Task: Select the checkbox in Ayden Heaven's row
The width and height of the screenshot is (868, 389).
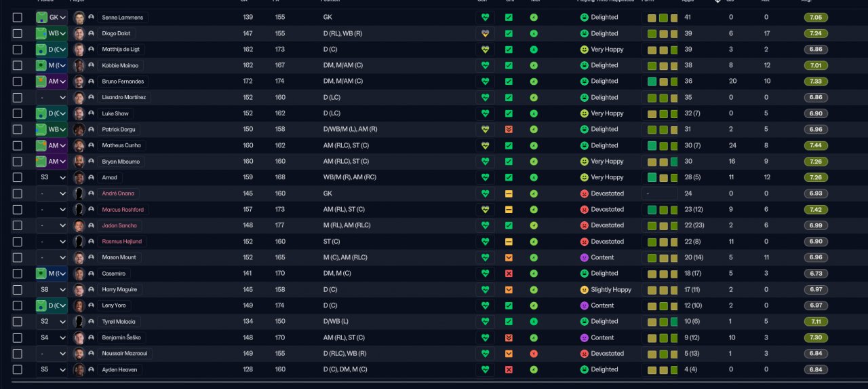Action: click(x=18, y=369)
